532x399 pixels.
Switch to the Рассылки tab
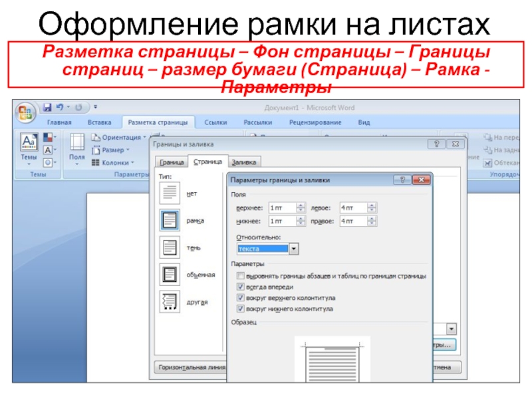coord(258,122)
